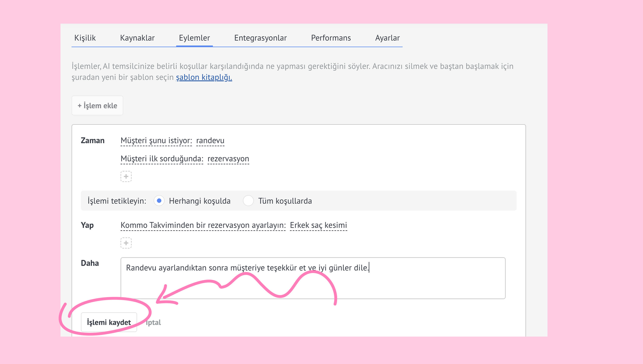Open the 'şablon kitaplığı' link
Viewport: 643px width, 364px height.
coord(204,77)
